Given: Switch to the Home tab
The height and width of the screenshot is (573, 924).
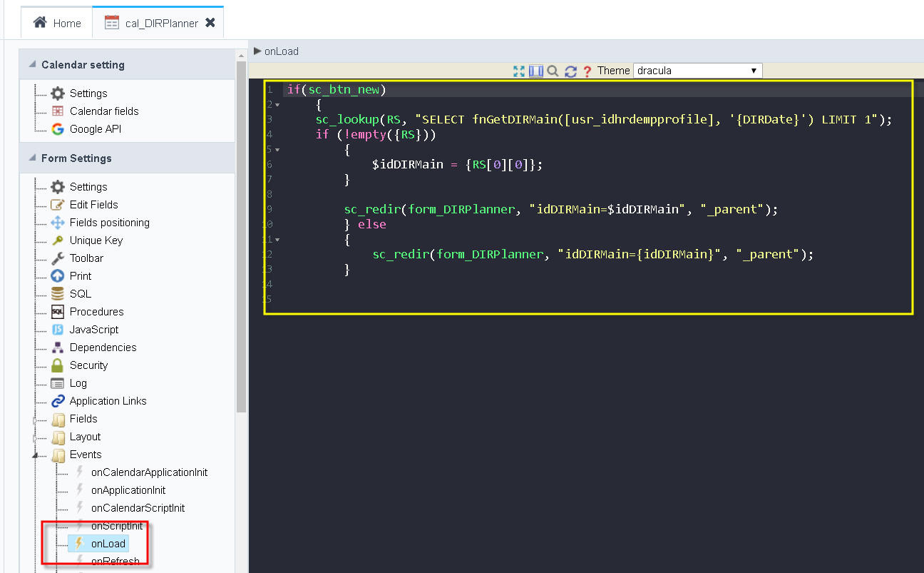Looking at the screenshot, I should [57, 23].
